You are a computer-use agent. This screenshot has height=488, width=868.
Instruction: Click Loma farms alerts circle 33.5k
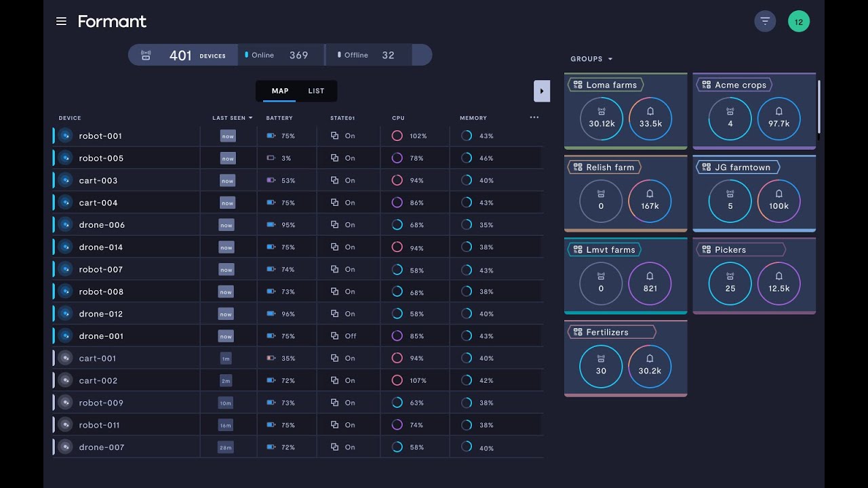pyautogui.click(x=650, y=119)
